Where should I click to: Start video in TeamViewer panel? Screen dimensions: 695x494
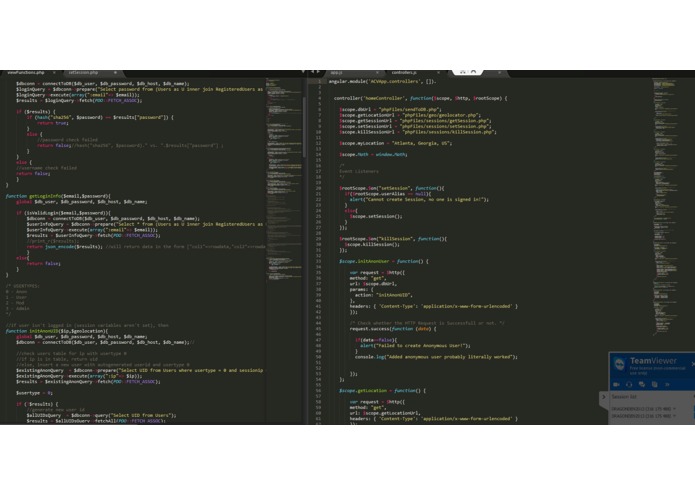[x=616, y=385]
